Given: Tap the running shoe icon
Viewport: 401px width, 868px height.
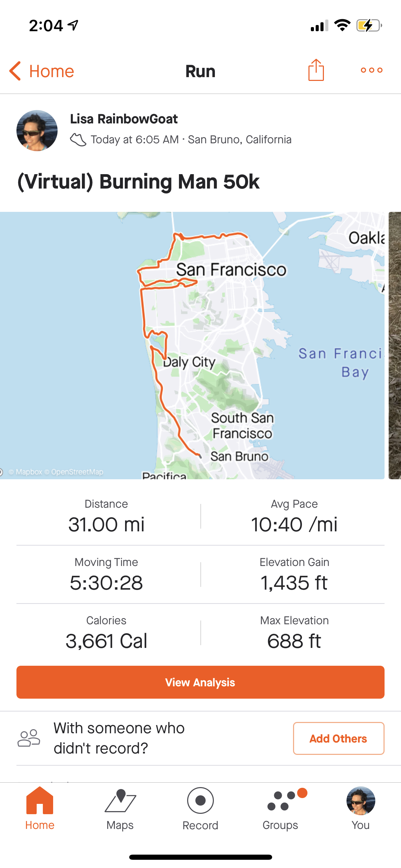Looking at the screenshot, I should click(x=78, y=140).
